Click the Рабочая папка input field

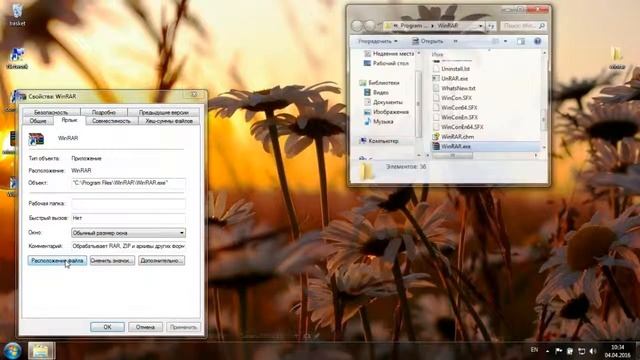(x=128, y=203)
